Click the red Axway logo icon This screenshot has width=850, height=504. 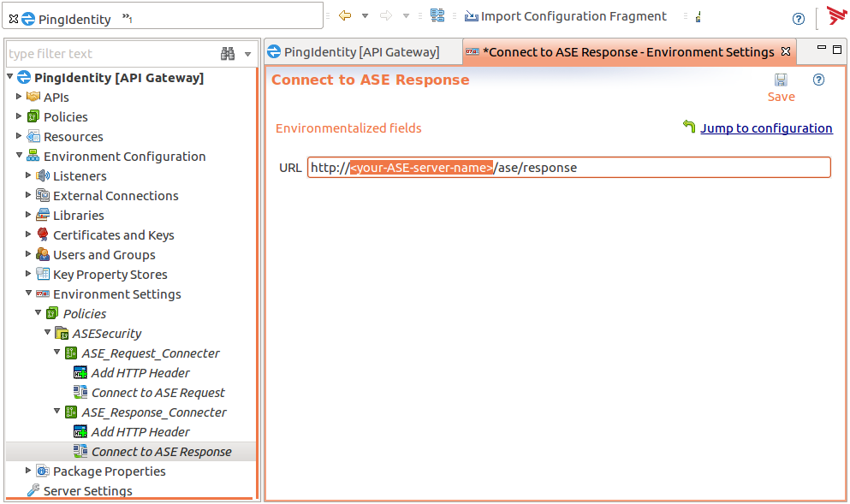click(836, 16)
